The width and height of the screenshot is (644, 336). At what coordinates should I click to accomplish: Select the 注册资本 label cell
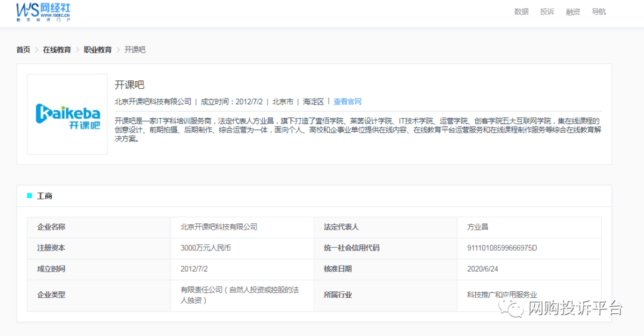point(99,248)
